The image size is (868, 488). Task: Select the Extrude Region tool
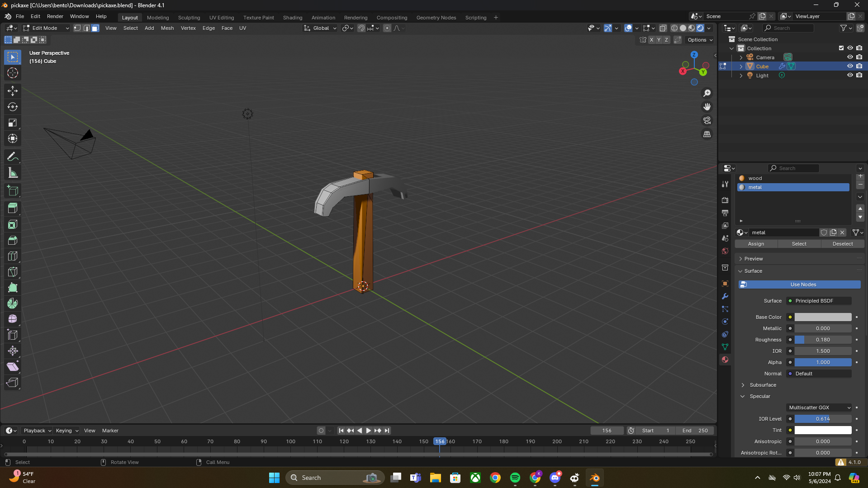pyautogui.click(x=13, y=208)
